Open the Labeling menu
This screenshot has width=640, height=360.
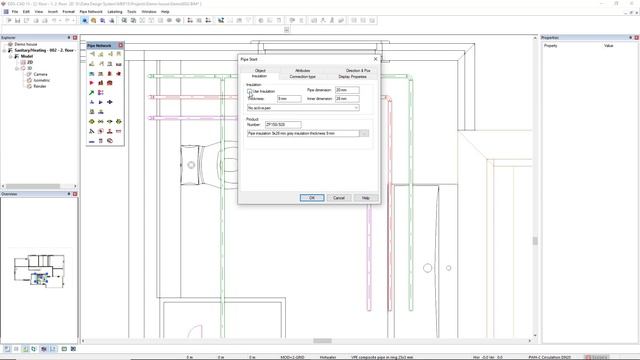(115, 12)
